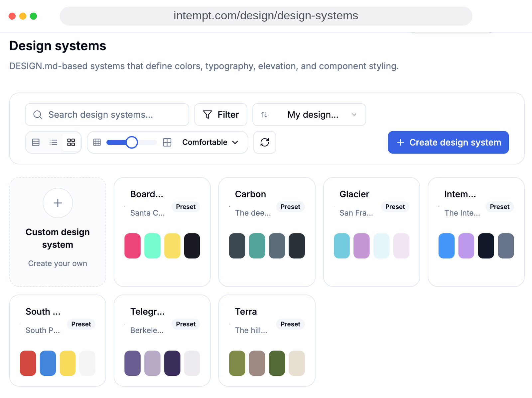Switch to card rows view icon
Viewport: 532px width, 398px height.
tap(36, 143)
